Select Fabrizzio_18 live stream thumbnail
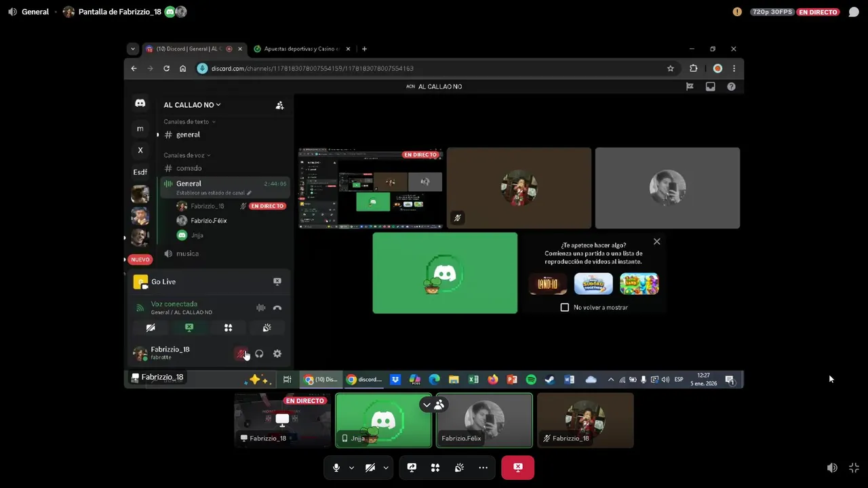868x488 pixels. coord(283,420)
